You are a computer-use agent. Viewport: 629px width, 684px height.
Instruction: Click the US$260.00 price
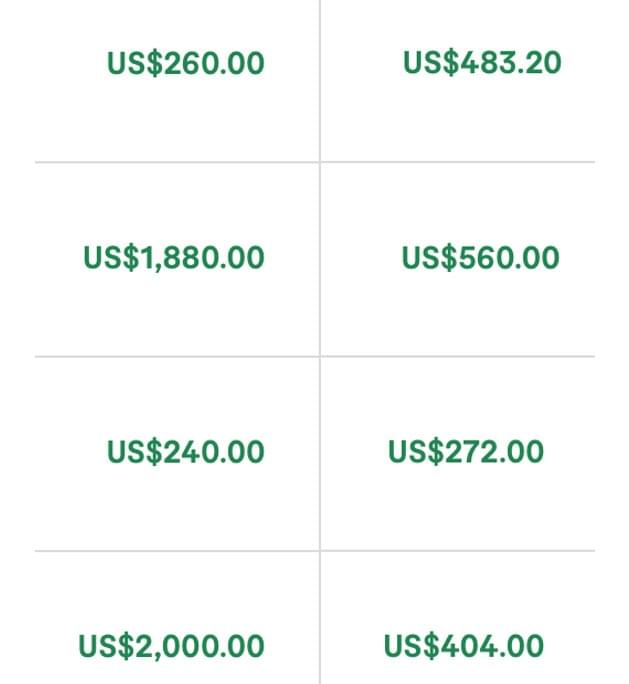(185, 64)
